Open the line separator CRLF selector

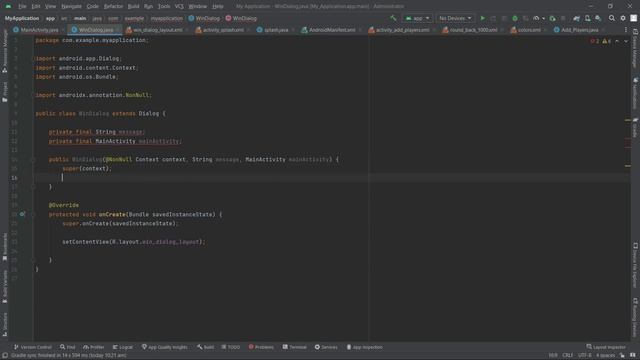coord(568,356)
